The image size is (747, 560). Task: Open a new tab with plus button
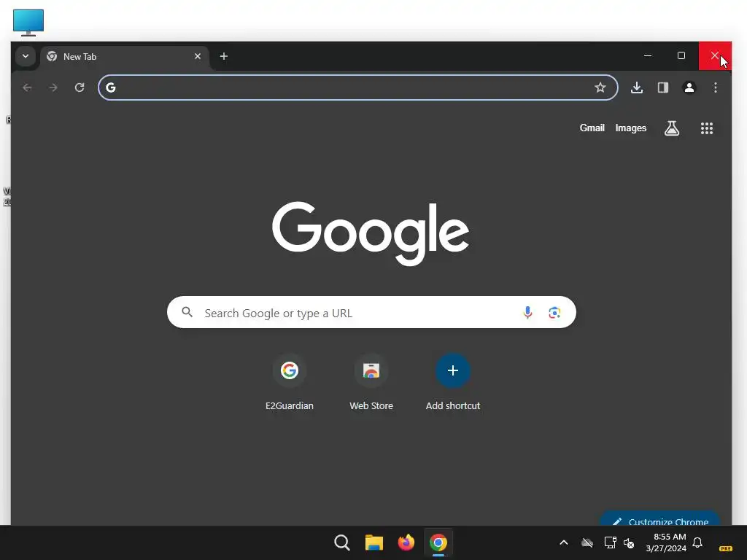(223, 56)
